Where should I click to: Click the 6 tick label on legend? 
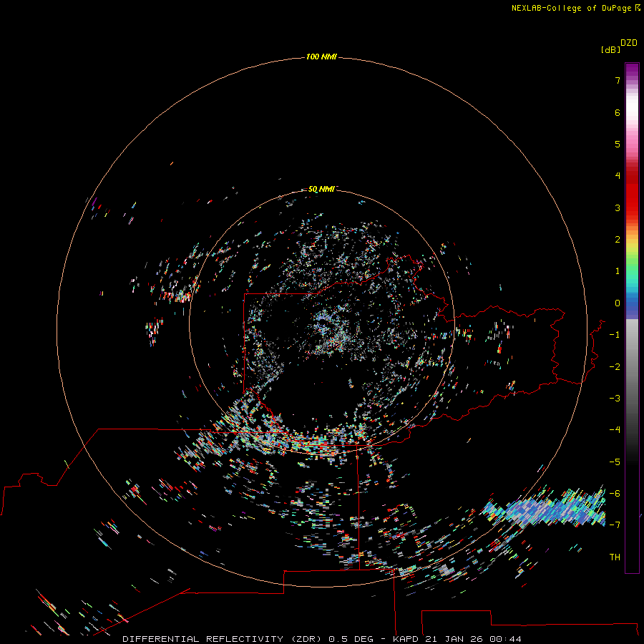[618, 112]
